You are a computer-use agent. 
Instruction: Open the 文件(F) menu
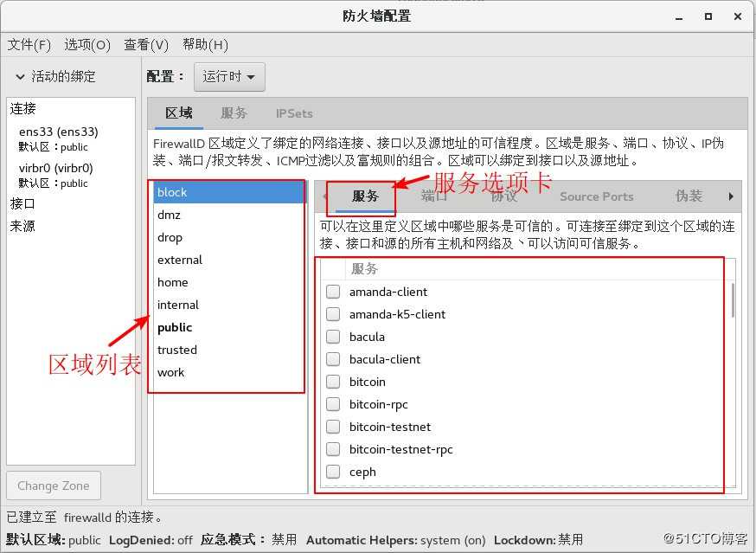(x=29, y=45)
